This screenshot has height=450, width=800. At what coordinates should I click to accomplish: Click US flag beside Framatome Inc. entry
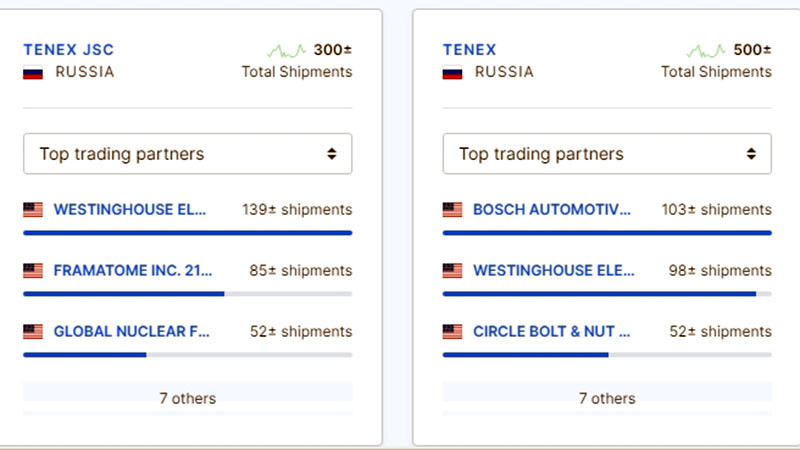(x=33, y=271)
